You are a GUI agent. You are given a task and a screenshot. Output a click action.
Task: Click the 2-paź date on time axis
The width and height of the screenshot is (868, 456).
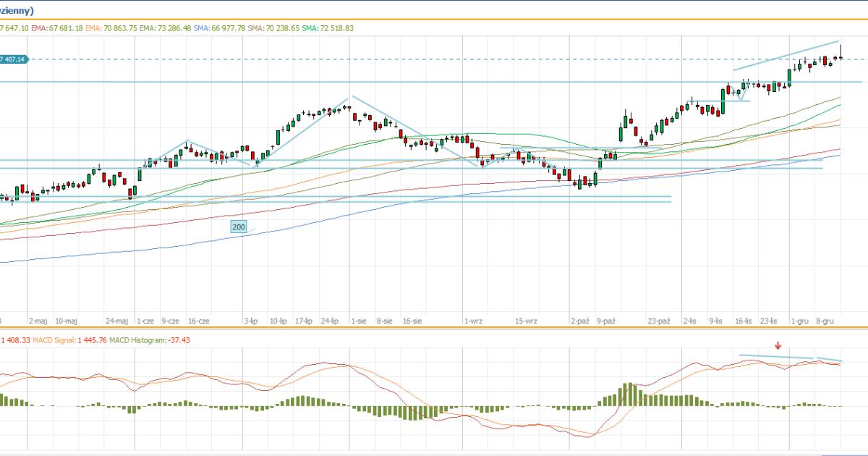click(x=580, y=320)
